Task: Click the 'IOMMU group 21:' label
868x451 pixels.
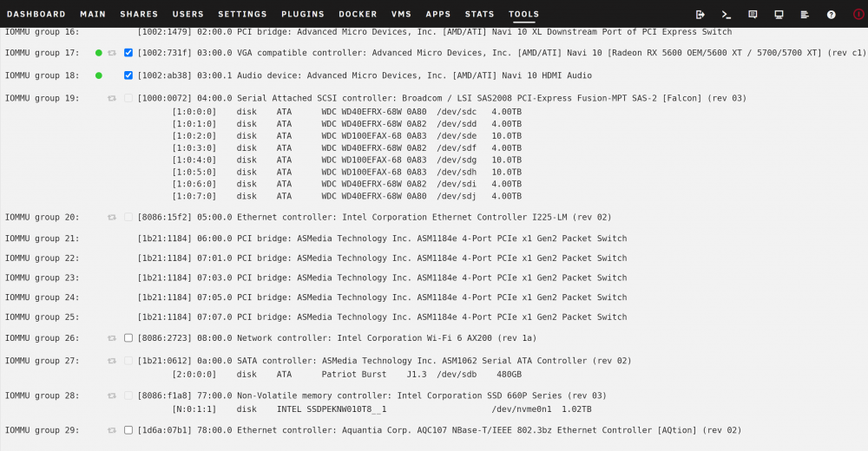Action: coord(42,239)
